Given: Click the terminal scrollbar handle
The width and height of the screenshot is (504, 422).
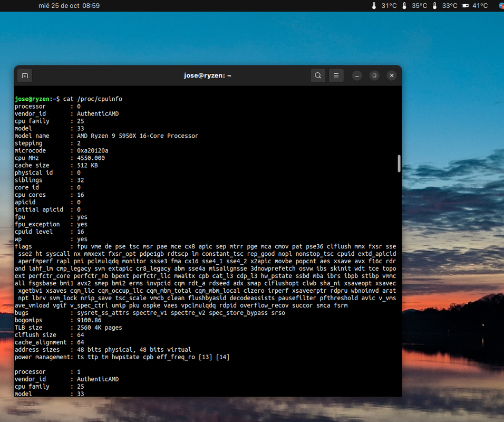Looking at the screenshot, I should point(399,164).
